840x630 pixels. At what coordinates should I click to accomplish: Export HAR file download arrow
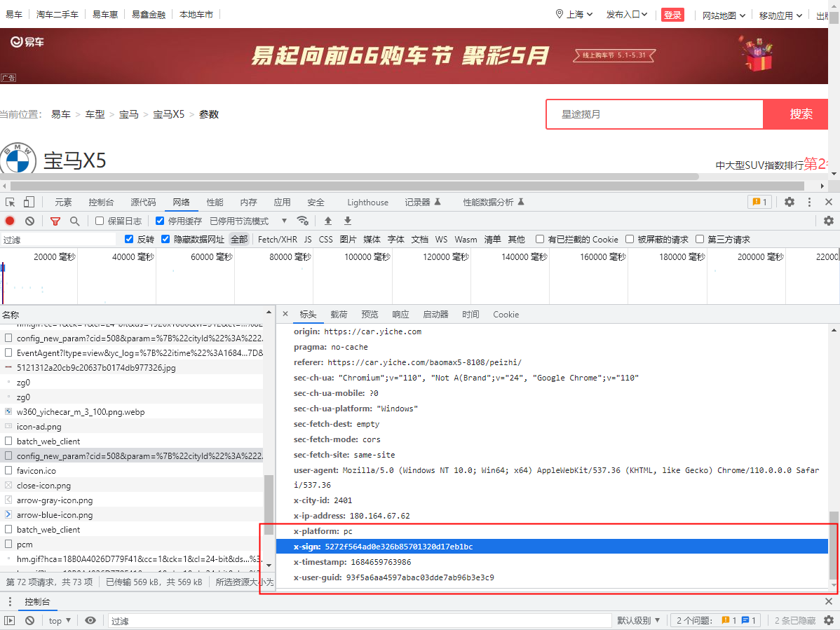(x=348, y=221)
